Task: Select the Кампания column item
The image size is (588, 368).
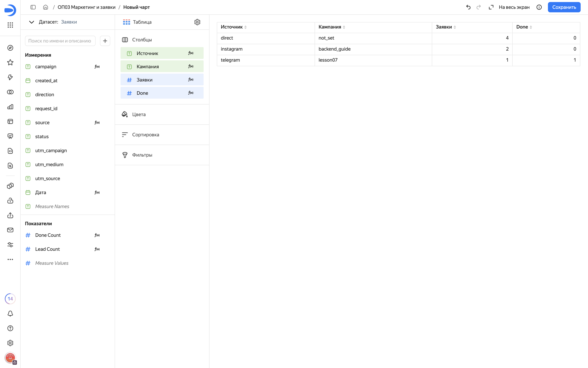Action: tap(162, 66)
